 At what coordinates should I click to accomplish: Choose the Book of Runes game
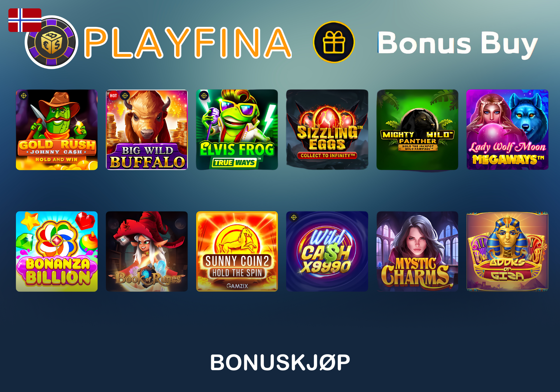pyautogui.click(x=147, y=251)
